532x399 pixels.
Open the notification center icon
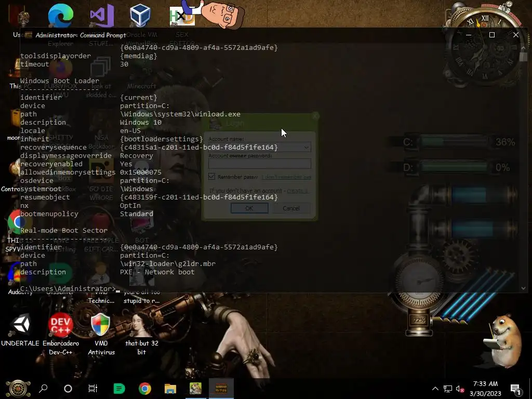click(x=516, y=389)
